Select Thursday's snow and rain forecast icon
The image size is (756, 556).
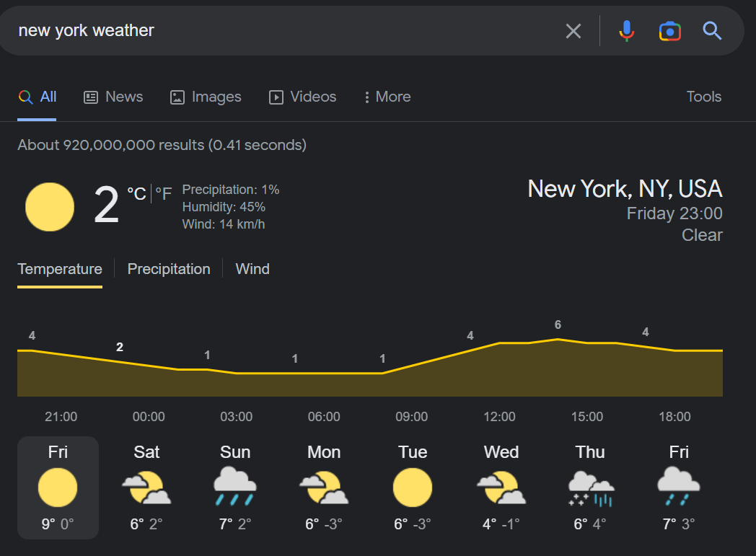point(591,488)
